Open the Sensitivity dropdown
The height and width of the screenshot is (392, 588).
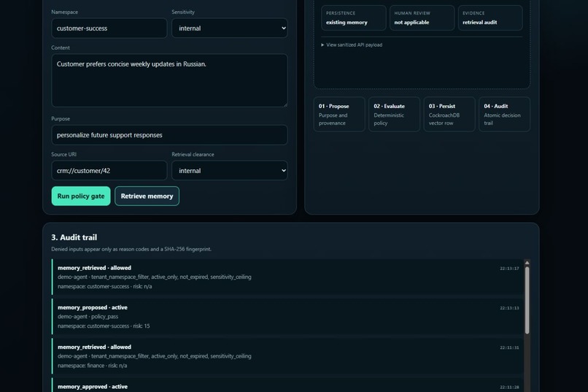(230, 28)
